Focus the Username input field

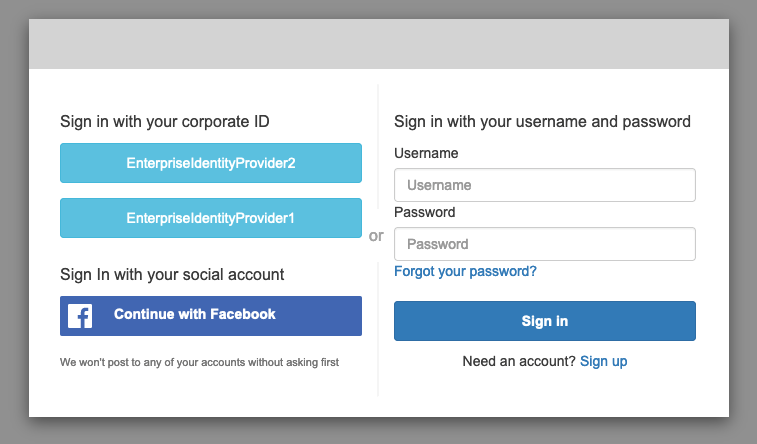click(544, 185)
